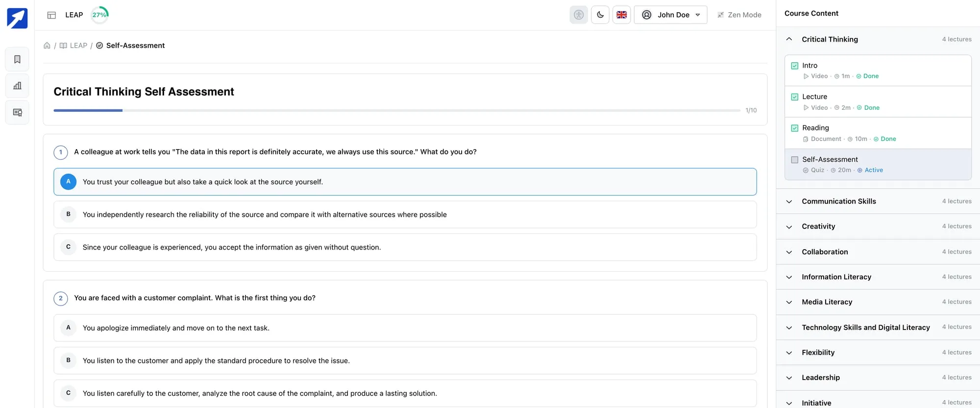The image size is (980, 408).
Task: Change language via UK flag icon
Action: 622,15
